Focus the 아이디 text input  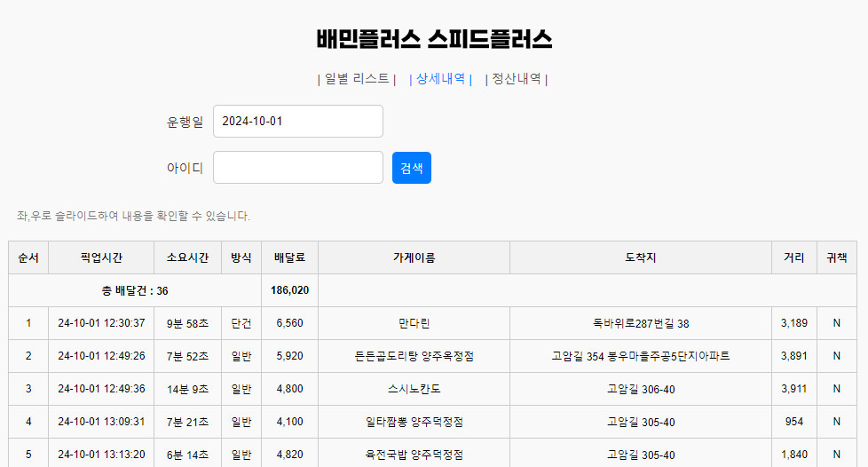(x=297, y=168)
